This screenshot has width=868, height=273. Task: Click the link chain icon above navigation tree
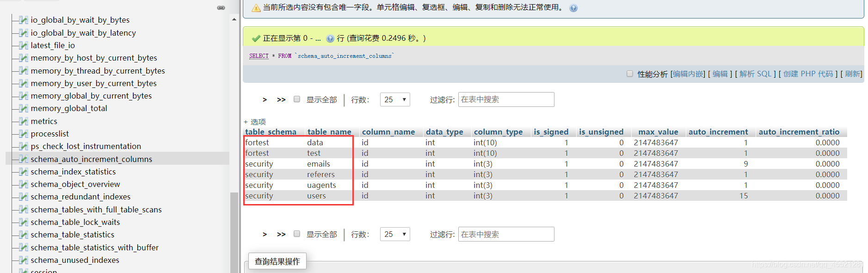pos(221,7)
